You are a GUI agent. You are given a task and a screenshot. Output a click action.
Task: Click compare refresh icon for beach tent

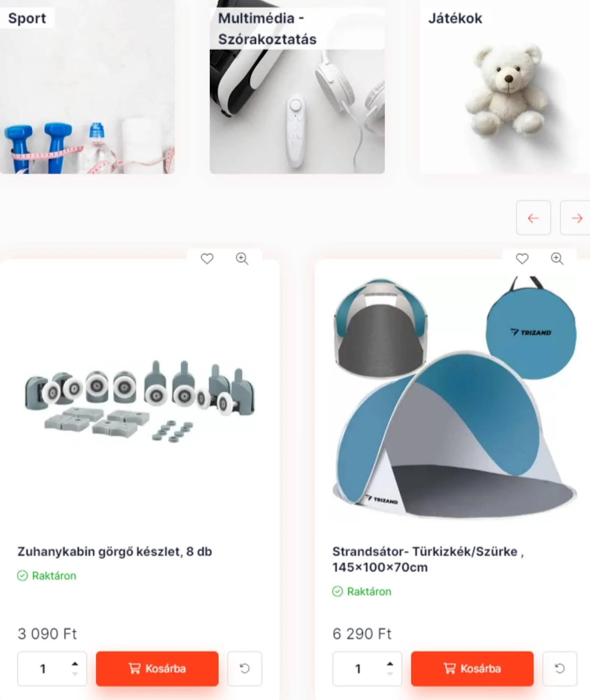[560, 668]
